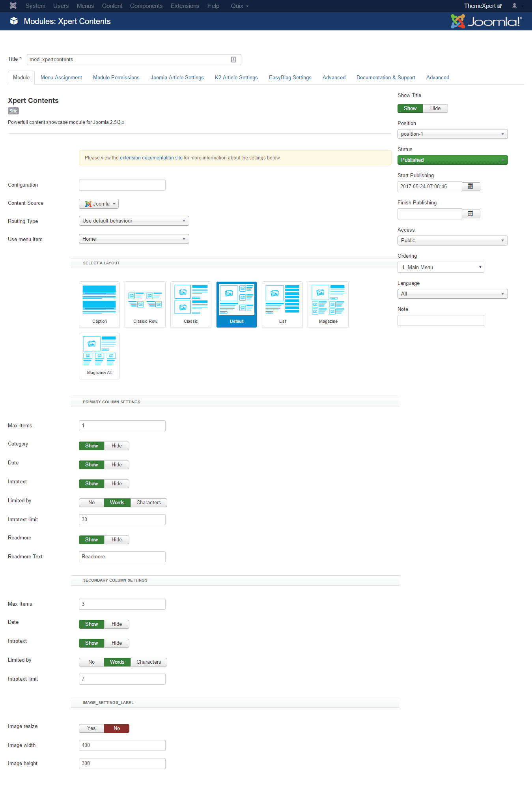Enable Image resize with Yes
532x803 pixels.
point(91,728)
